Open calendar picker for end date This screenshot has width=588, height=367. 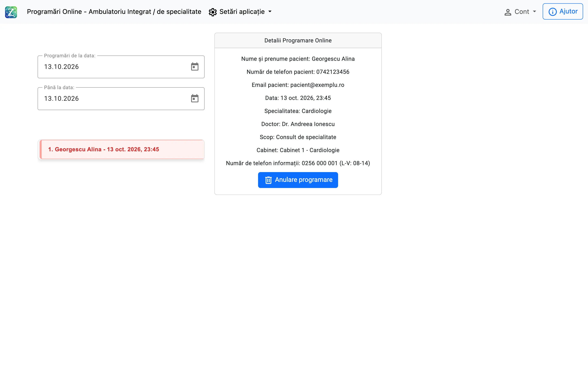click(x=195, y=98)
